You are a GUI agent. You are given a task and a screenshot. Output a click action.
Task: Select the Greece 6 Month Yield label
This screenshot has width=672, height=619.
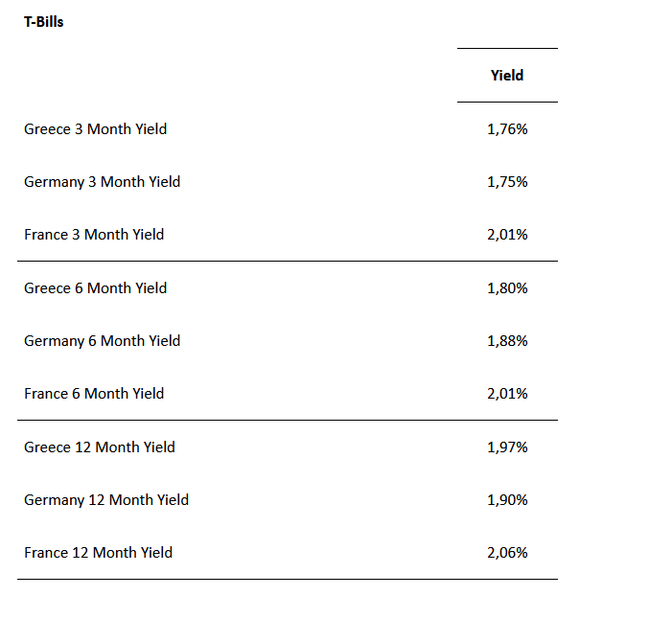[95, 288]
